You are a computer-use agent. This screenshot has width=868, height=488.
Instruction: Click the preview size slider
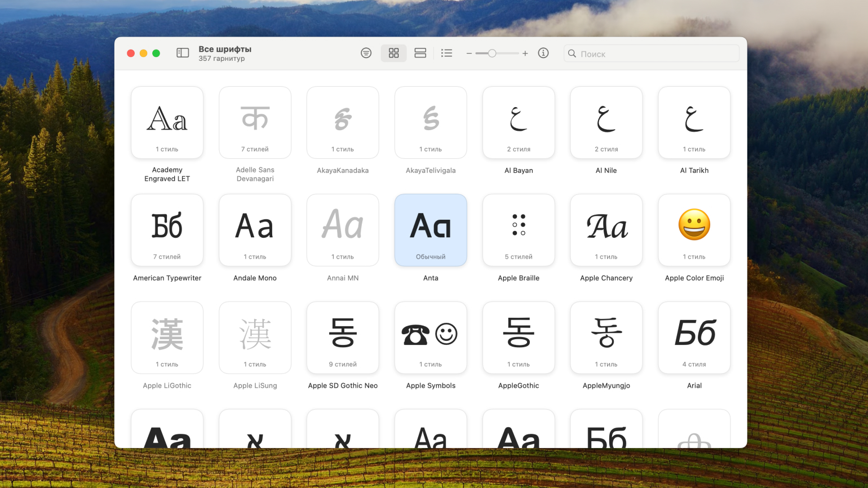click(492, 54)
